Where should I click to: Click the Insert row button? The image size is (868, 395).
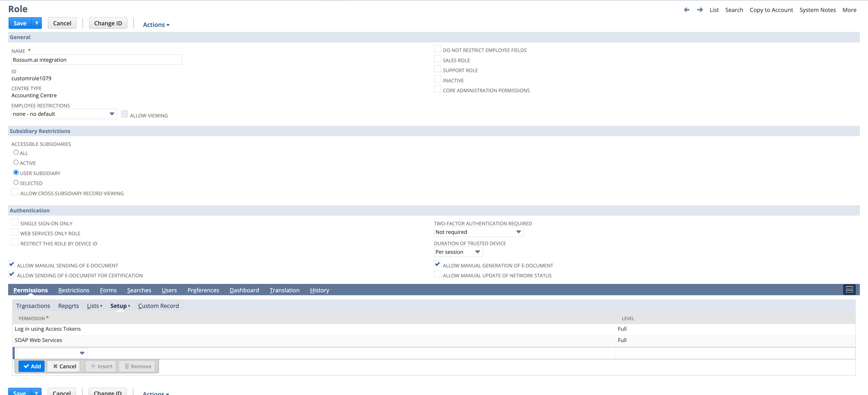coord(101,366)
